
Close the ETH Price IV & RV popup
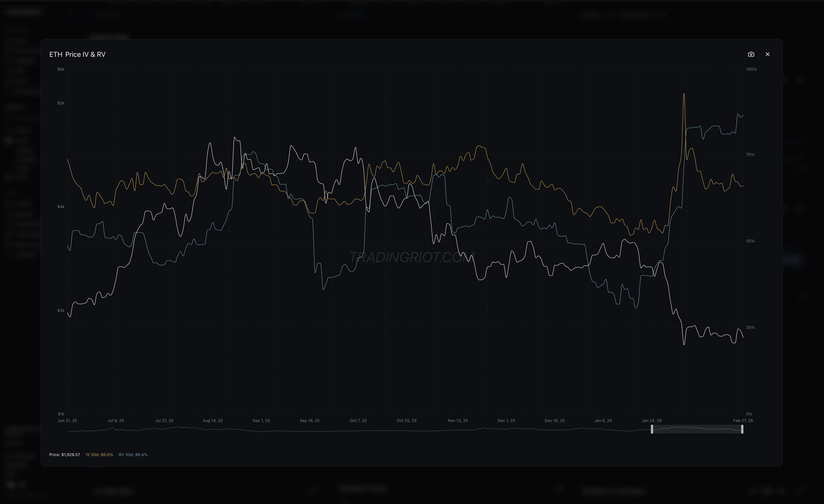point(768,54)
